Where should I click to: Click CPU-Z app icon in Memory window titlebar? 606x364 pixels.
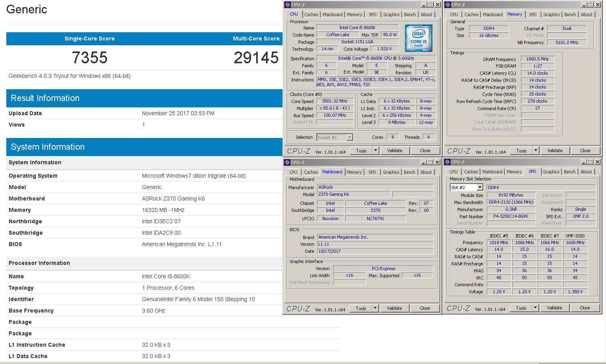447,5
